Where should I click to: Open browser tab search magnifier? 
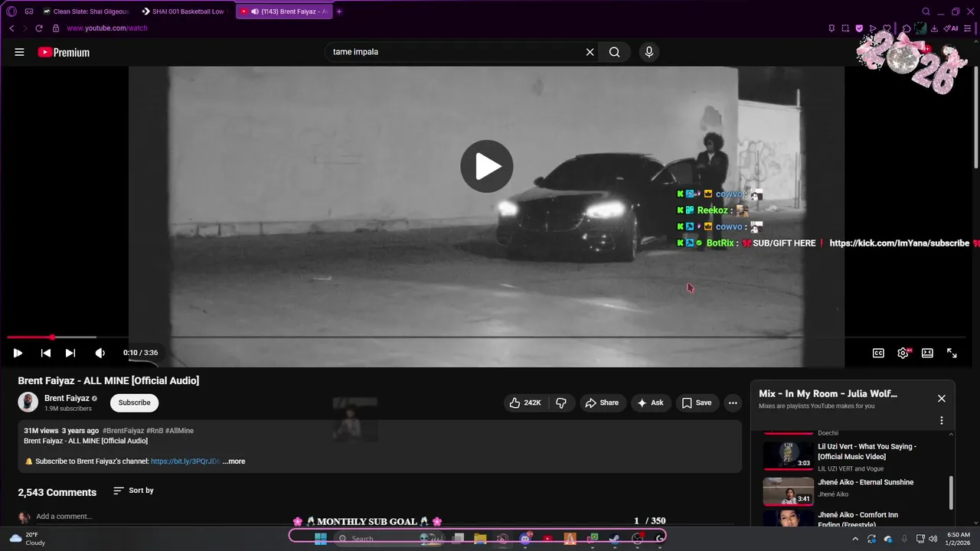[926, 11]
